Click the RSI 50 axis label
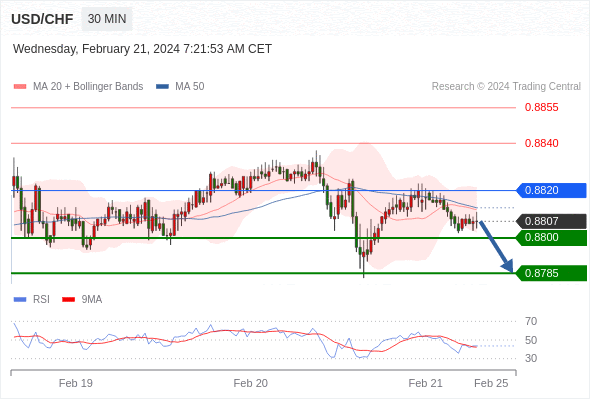Viewport: 590px width, 400px height. 531,340
